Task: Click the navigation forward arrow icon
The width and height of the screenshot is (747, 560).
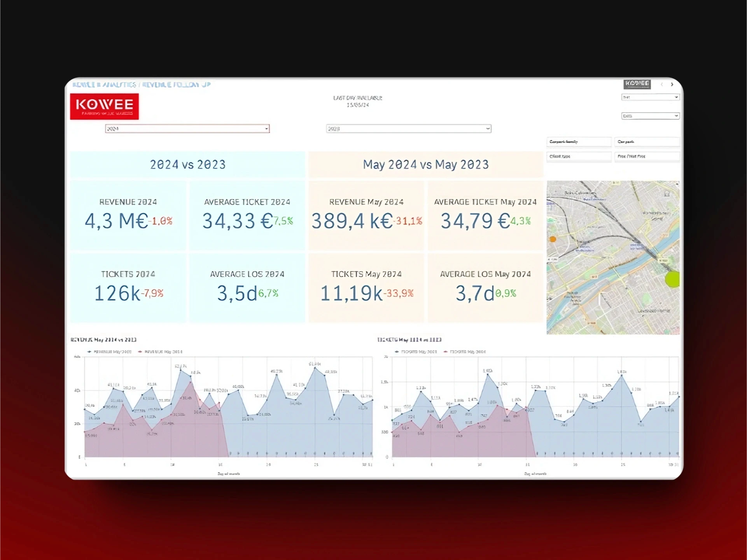Action: (x=672, y=84)
